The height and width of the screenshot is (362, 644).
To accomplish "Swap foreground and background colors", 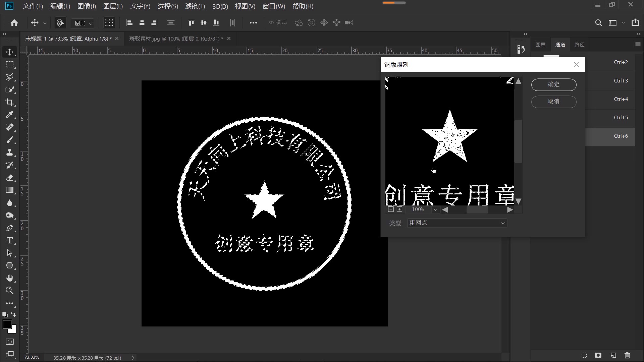I will coord(13,314).
